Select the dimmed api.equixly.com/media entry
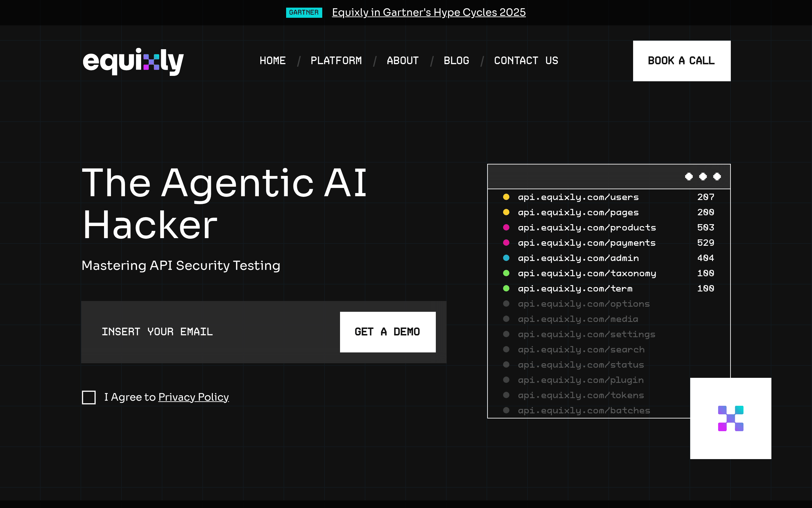Viewport: 812px width, 508px height. tap(578, 319)
